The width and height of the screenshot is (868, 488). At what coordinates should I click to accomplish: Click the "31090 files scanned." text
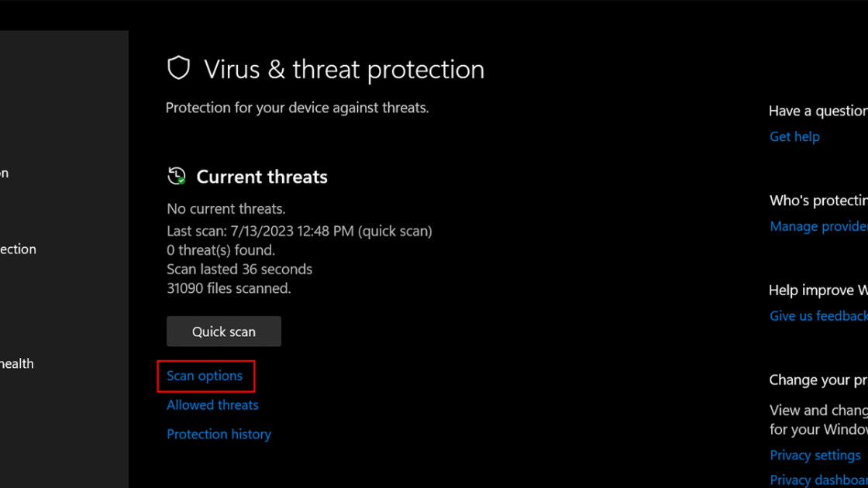pos(229,288)
